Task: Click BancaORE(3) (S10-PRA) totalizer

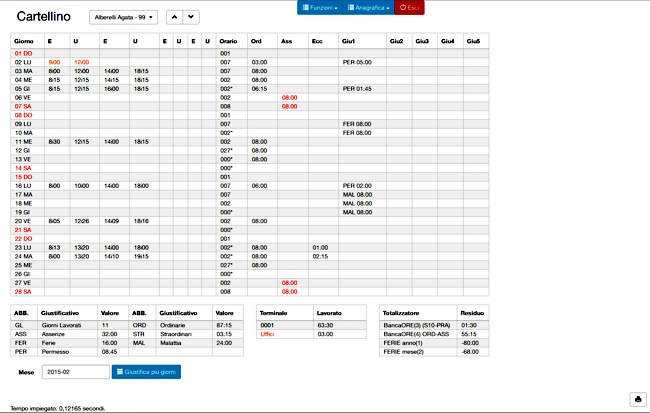Action: click(x=417, y=326)
